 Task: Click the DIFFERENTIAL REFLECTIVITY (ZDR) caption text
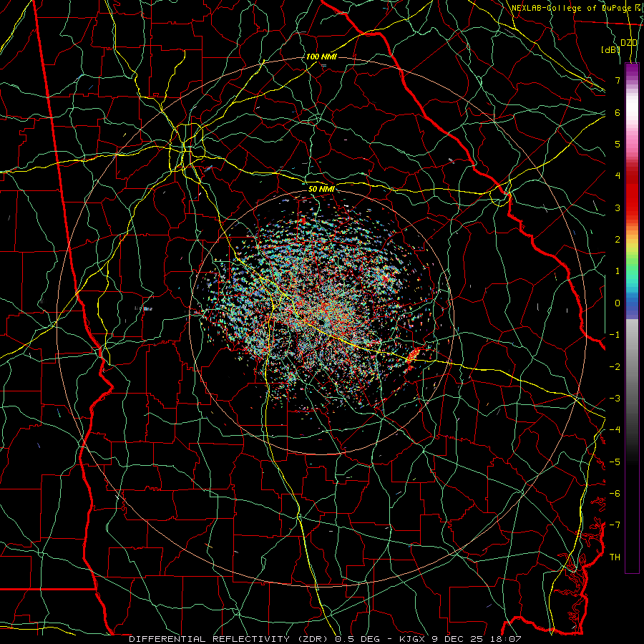pyautogui.click(x=228, y=639)
